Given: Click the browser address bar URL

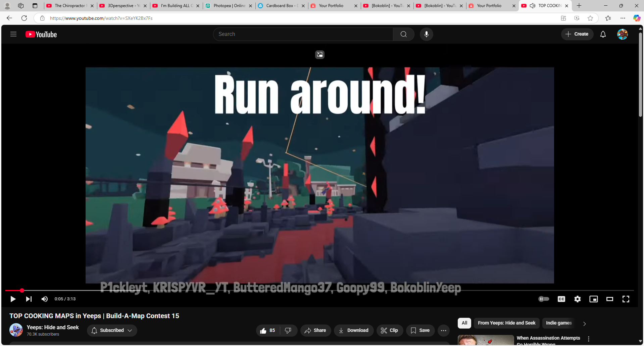Looking at the screenshot, I should (x=101, y=18).
